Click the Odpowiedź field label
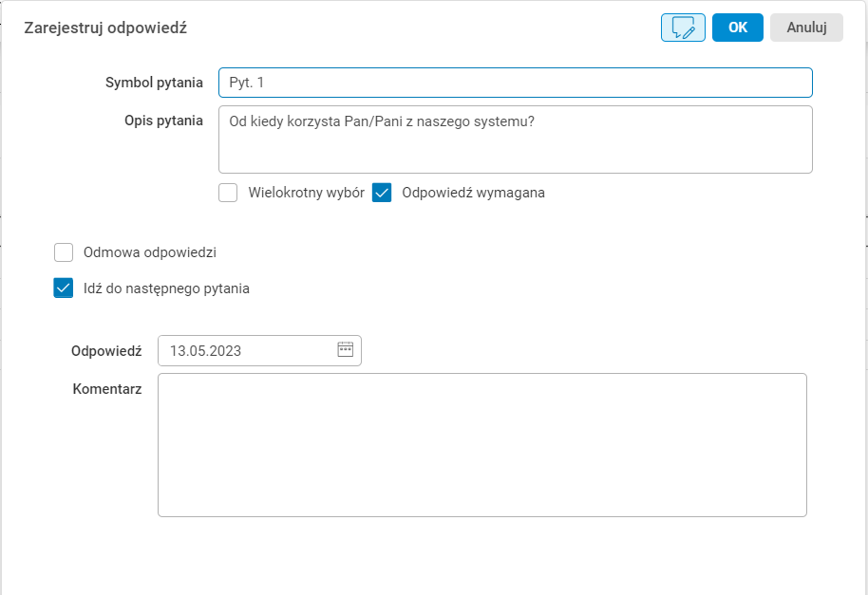Image resolution: width=868 pixels, height=595 pixels. [x=106, y=350]
